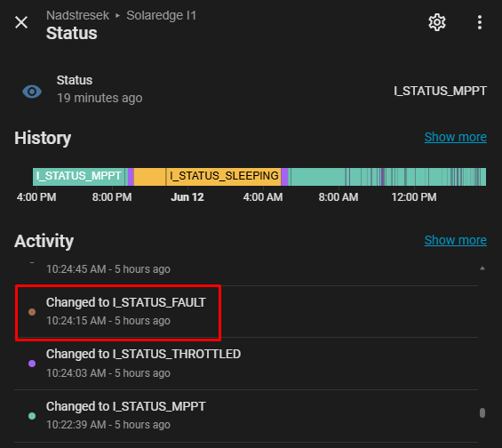Click the eye icon beside Status
Image resolution: width=502 pixels, height=448 pixels.
tap(32, 92)
